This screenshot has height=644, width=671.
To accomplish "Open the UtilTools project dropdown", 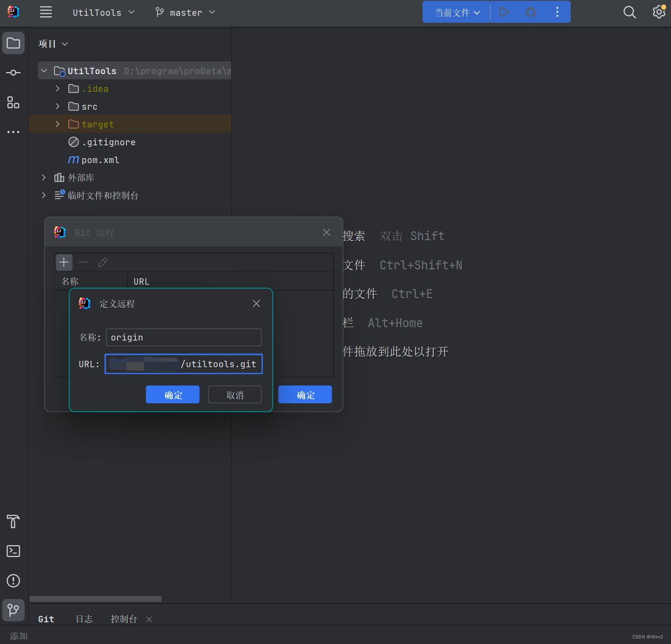I will (x=103, y=12).
